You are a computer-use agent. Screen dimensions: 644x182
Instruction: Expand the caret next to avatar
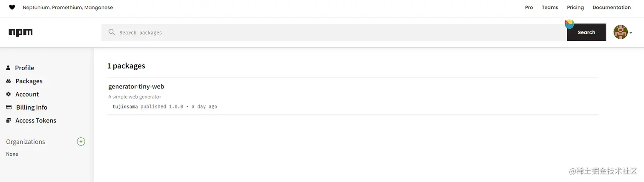[631, 33]
